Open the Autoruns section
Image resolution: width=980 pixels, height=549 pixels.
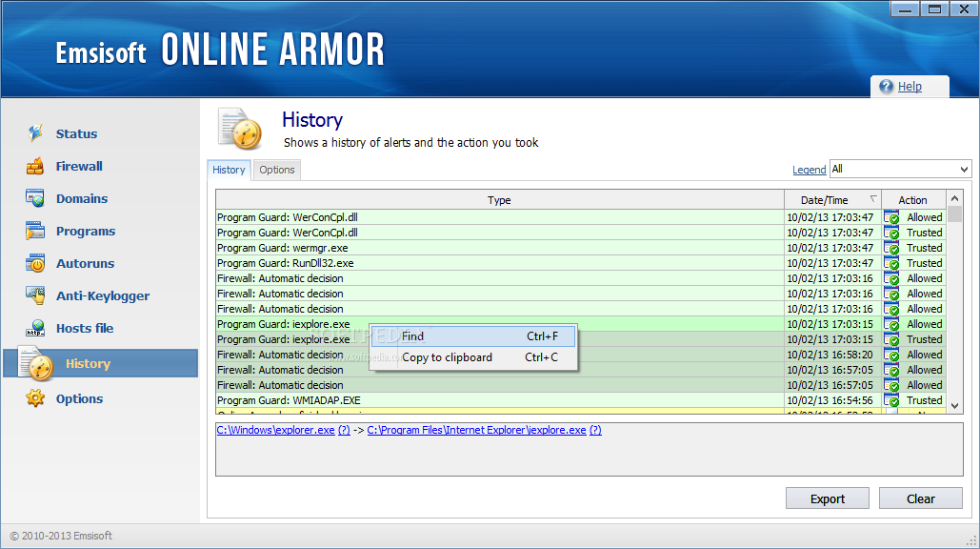click(85, 264)
